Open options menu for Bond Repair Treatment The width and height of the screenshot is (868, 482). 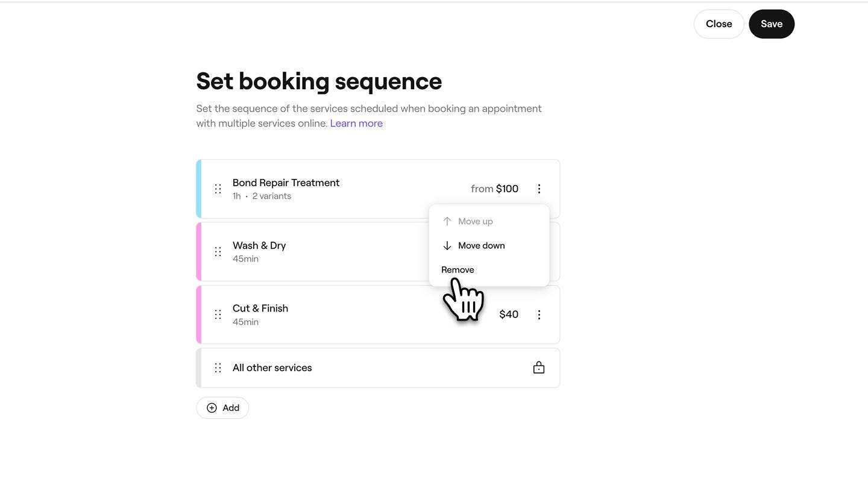click(x=539, y=189)
